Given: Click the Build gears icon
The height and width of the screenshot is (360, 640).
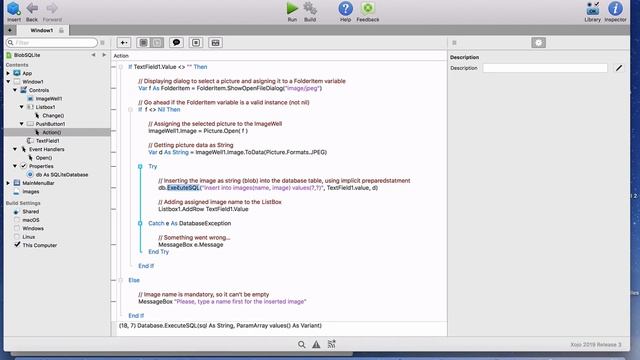Looking at the screenshot, I should (x=310, y=8).
